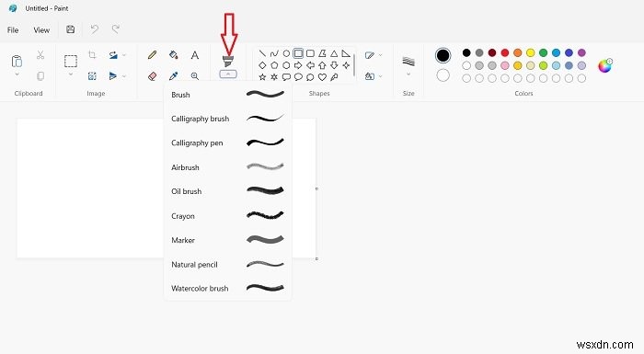Open the shape Outline dropdown

(x=373, y=55)
